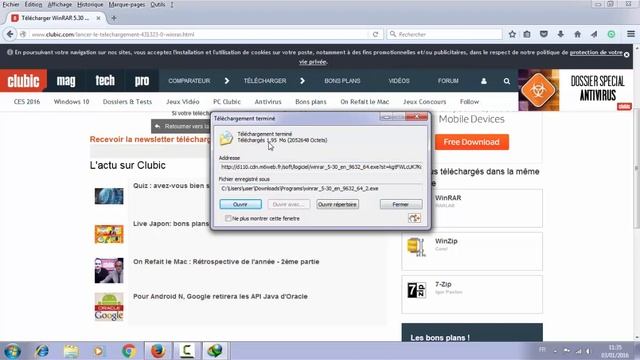Open the Outils menu
The height and width of the screenshot is (360, 640).
click(158, 4)
